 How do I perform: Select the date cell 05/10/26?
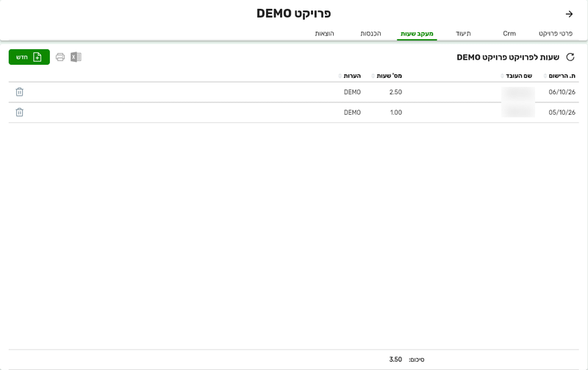pos(562,113)
